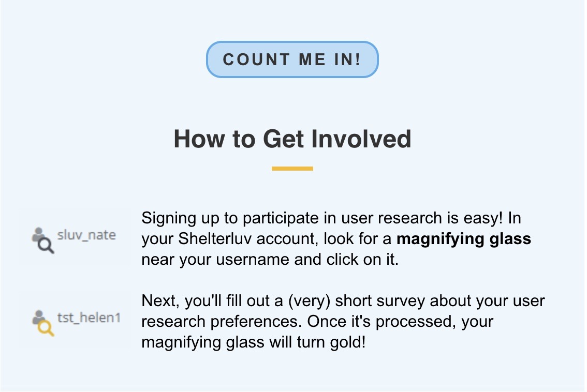
Task: Click the gray person icon next to sluv_nate
Action: click(x=38, y=234)
